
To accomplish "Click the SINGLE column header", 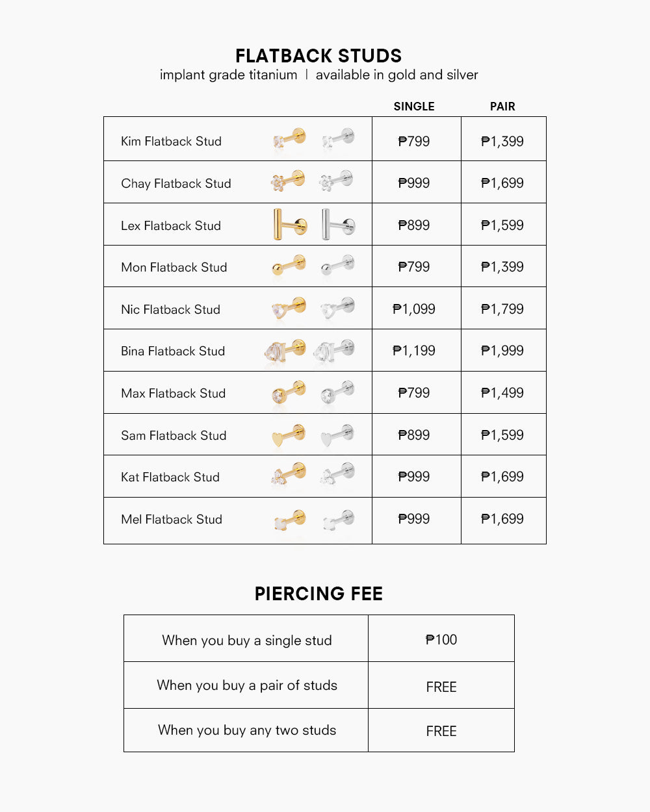I will click(x=414, y=107).
